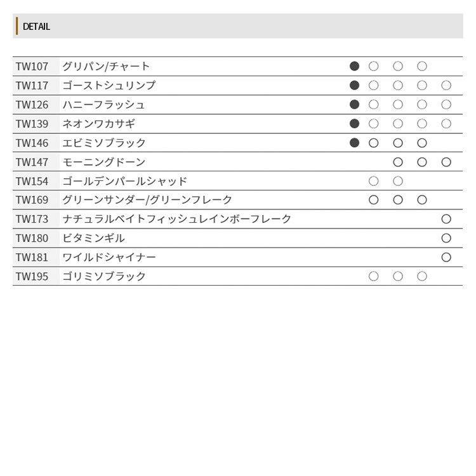Click the last circle in the TW195 row

(x=422, y=276)
